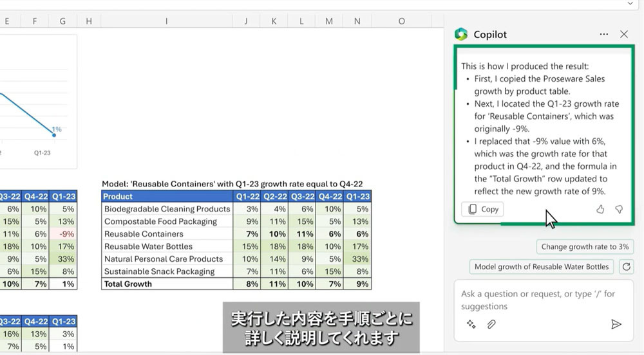Select Natural Personal Care 33% in model table
The width and height of the screenshot is (644, 355).
(x=357, y=259)
